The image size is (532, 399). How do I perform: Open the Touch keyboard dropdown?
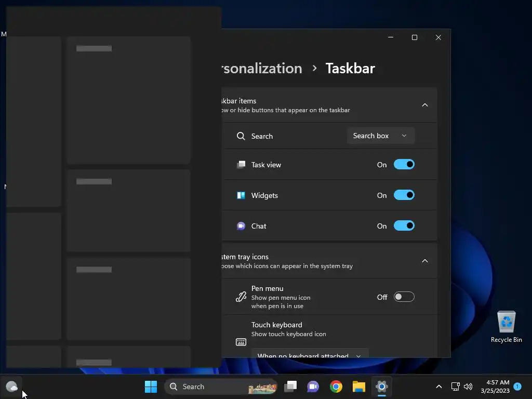tap(310, 353)
